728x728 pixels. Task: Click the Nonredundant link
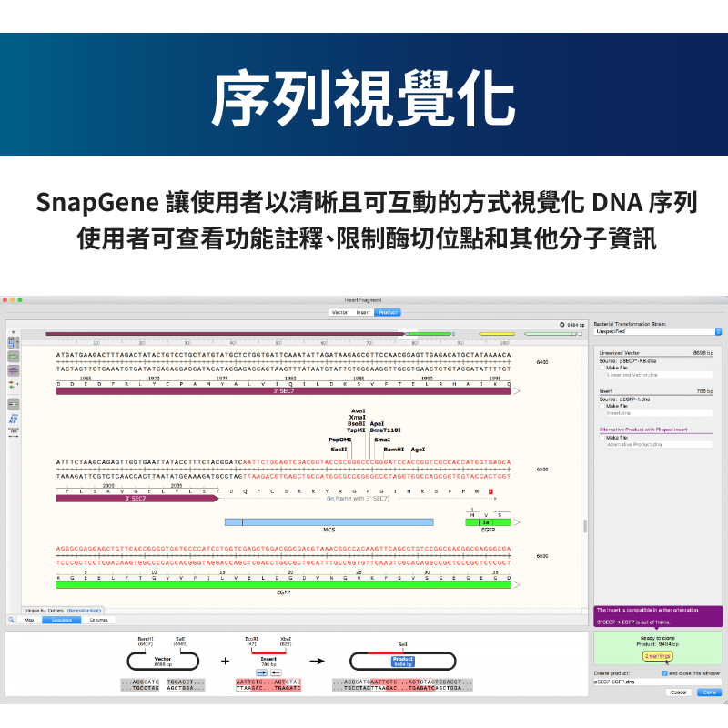(x=85, y=611)
